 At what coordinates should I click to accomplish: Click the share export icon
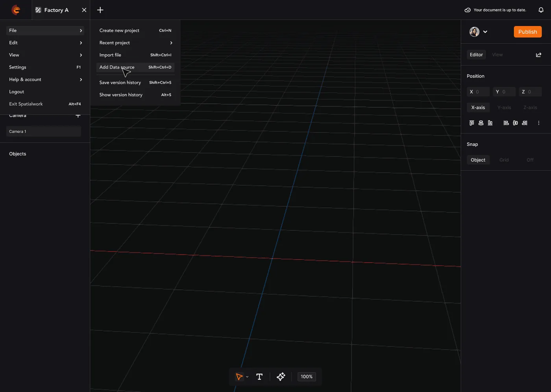point(539,55)
